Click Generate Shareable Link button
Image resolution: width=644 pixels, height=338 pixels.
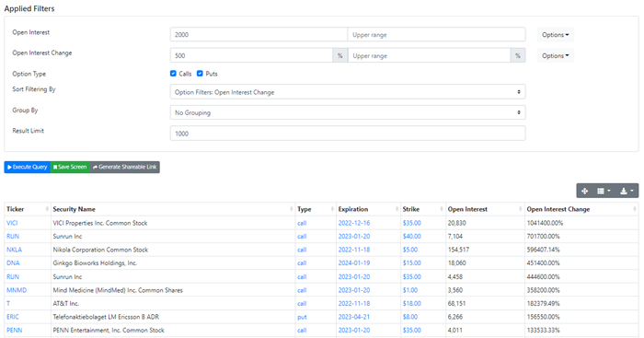pos(124,167)
